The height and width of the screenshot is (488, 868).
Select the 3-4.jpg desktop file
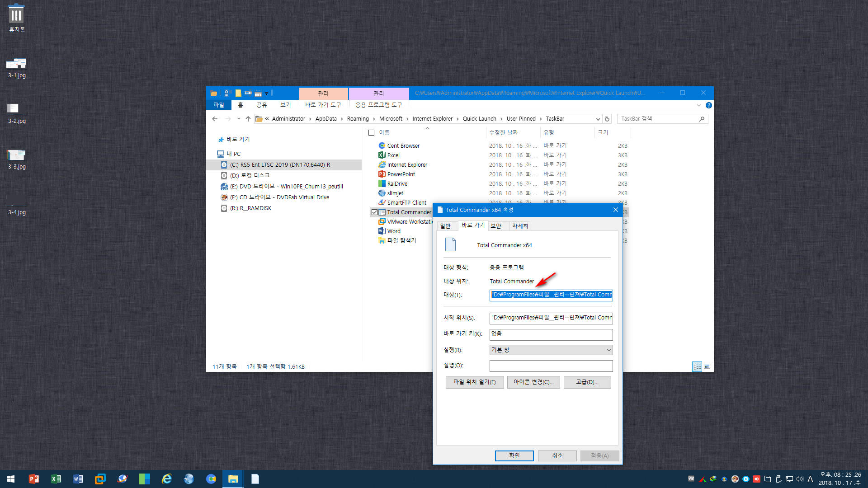tap(17, 205)
